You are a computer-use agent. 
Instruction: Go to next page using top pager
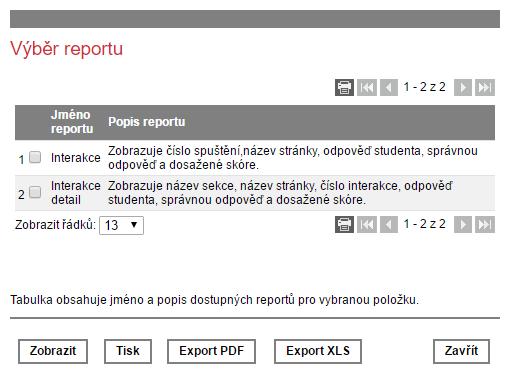463,88
